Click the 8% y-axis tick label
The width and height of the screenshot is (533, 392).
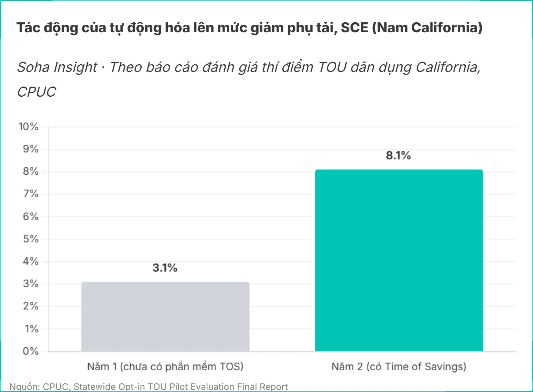[31, 172]
